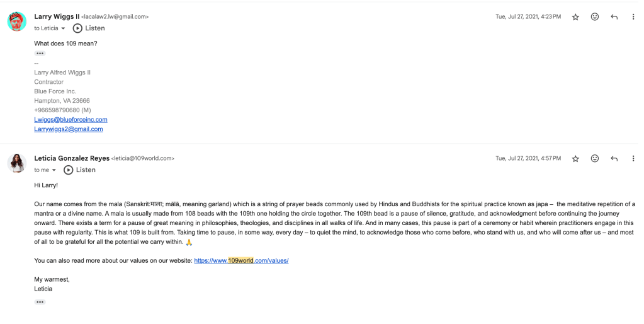Play Listen on Leticia's email

(79, 170)
